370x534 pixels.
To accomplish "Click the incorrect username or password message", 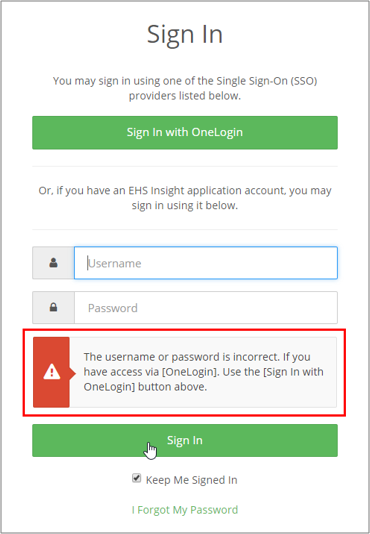I will tap(203, 372).
